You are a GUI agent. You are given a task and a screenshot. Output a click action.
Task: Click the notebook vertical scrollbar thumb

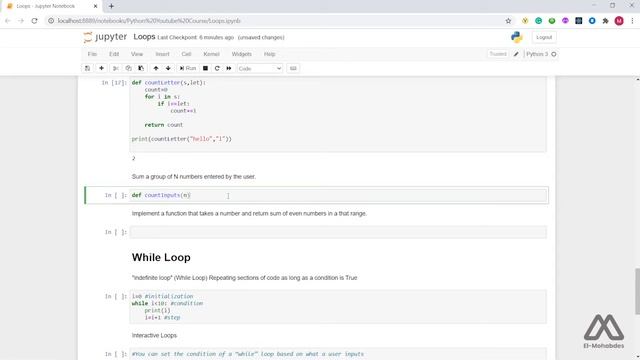(x=637, y=291)
